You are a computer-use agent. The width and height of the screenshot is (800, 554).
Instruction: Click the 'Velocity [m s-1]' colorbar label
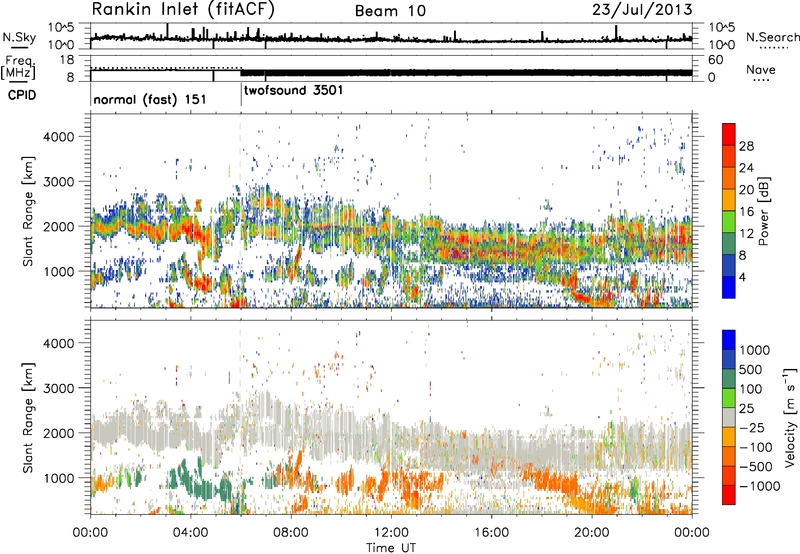[x=790, y=417]
